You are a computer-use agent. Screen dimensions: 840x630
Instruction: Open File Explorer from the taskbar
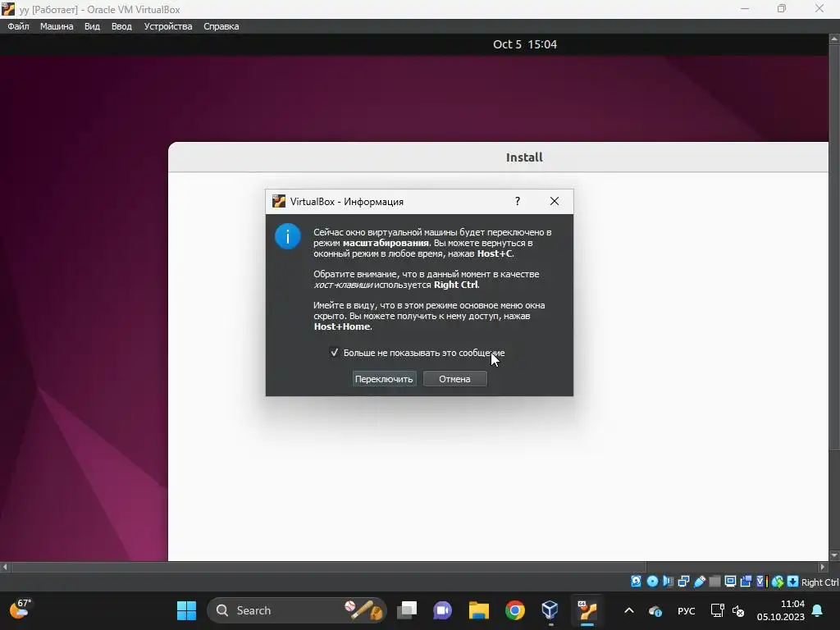coord(479,610)
